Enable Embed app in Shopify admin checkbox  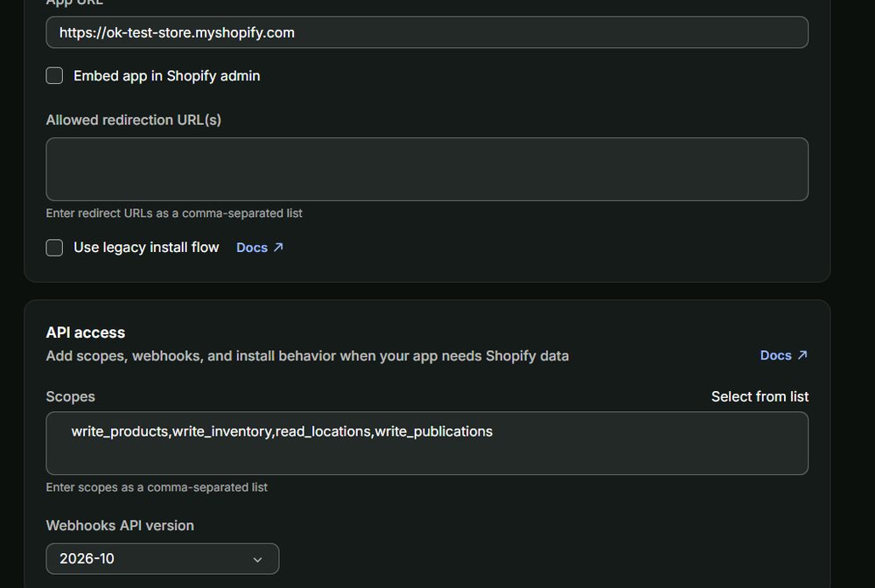[54, 76]
